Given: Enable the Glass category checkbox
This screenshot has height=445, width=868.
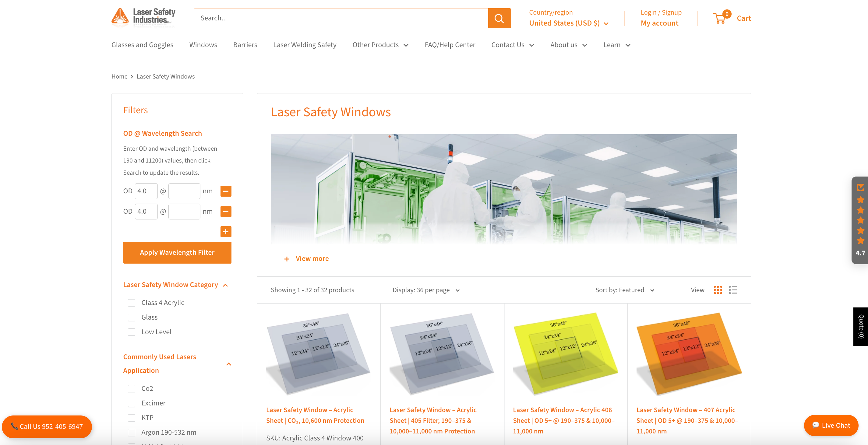Looking at the screenshot, I should (x=131, y=317).
